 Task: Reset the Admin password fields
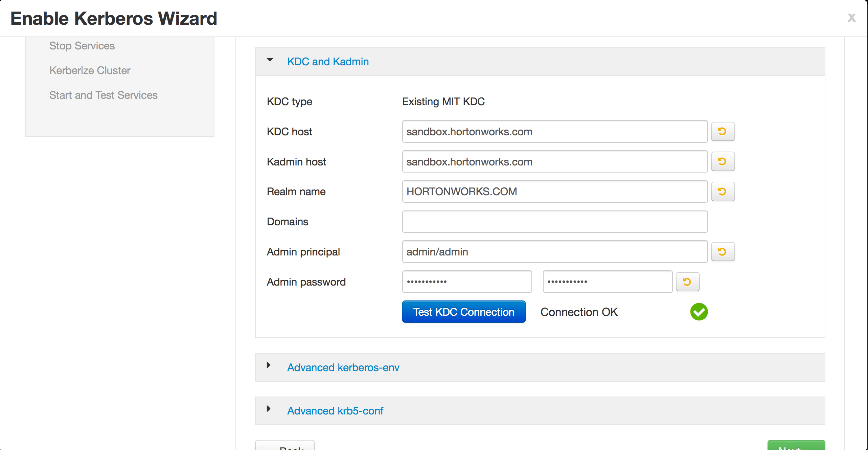(x=687, y=282)
